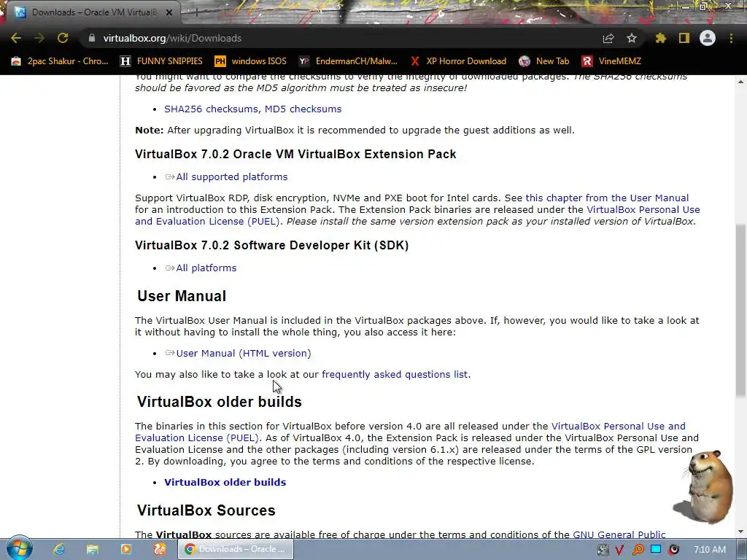Launch Internet Explorer from the taskbar
Screen dimensions: 747x560
pos(59,549)
